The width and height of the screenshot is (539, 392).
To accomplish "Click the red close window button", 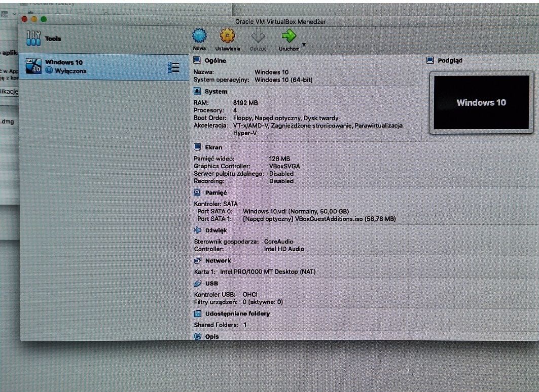I will [x=24, y=19].
